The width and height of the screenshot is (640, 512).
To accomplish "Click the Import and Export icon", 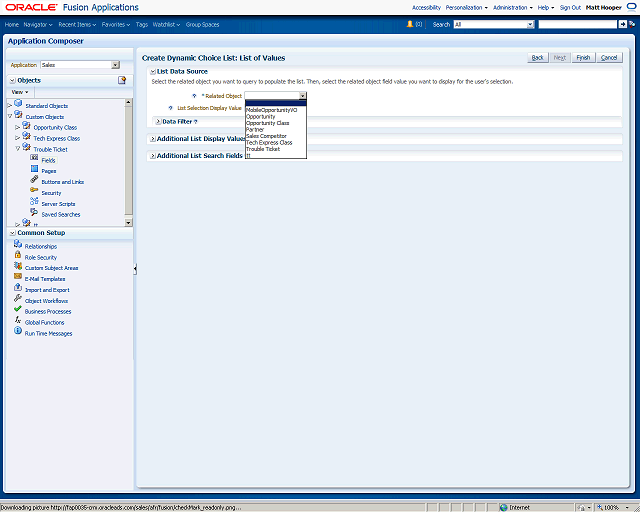I will pyautogui.click(x=18, y=287).
